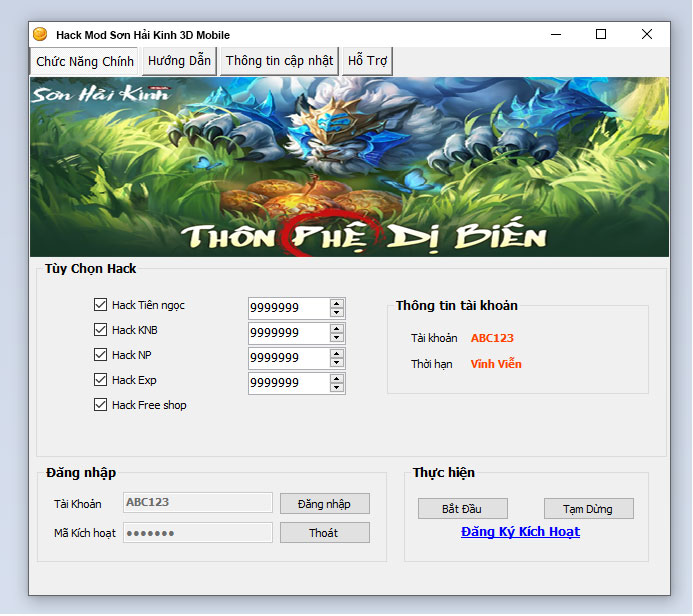Screen dimensions: 693x616
Task: Open the Chức Năng Chính tab
Action: pos(85,61)
